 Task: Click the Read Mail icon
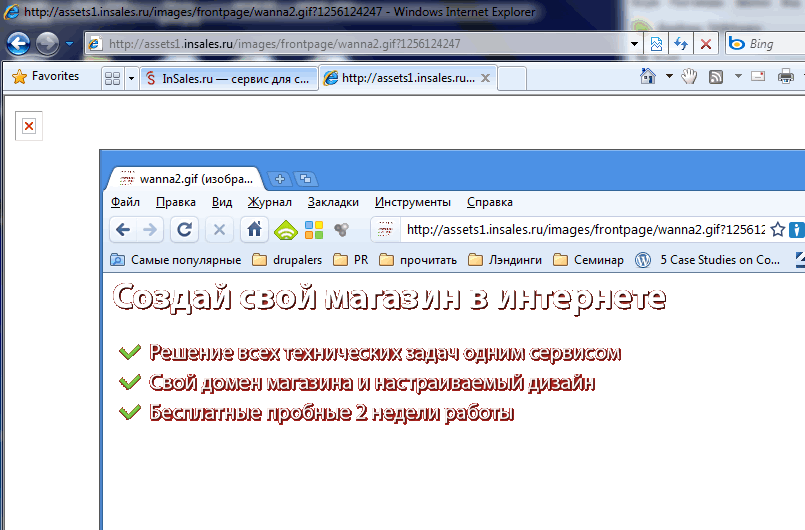[758, 76]
